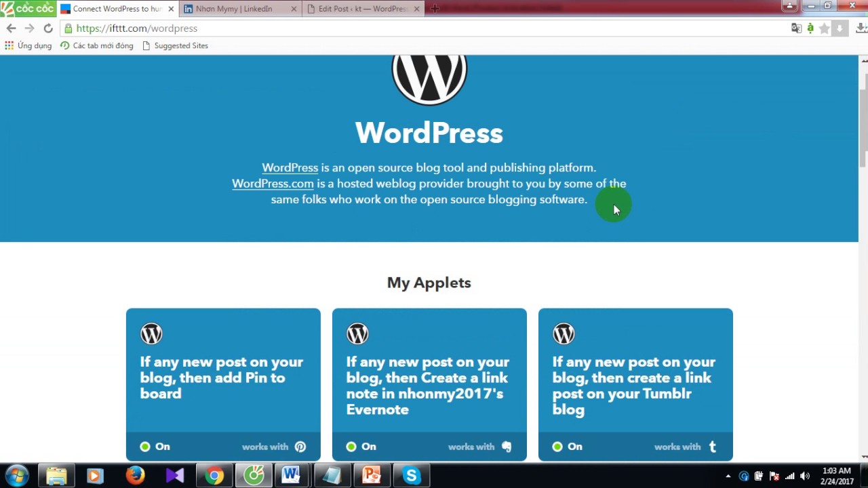The height and width of the screenshot is (488, 868).
Task: Reload the IFTTT page
Action: tap(47, 28)
